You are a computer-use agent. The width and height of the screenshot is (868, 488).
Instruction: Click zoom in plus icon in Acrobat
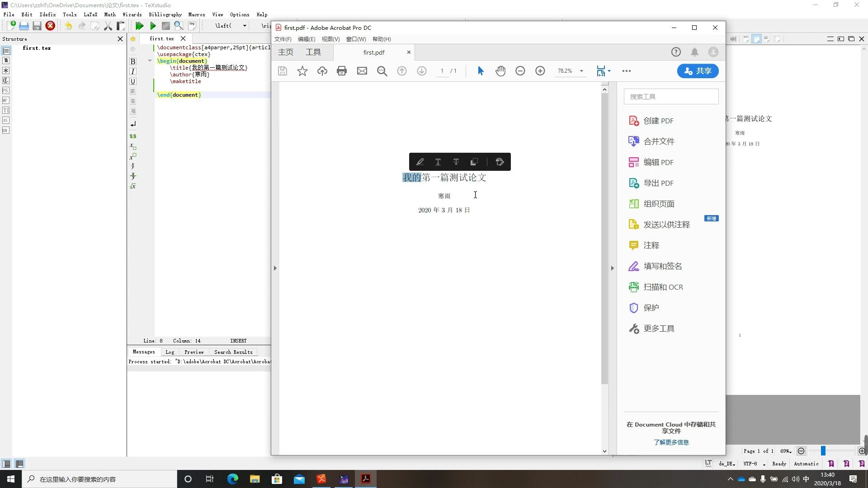pos(540,71)
